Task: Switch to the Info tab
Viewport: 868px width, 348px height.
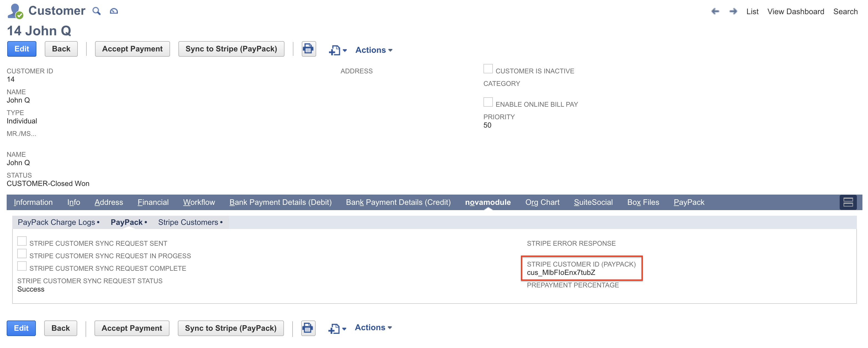Action: [x=73, y=202]
